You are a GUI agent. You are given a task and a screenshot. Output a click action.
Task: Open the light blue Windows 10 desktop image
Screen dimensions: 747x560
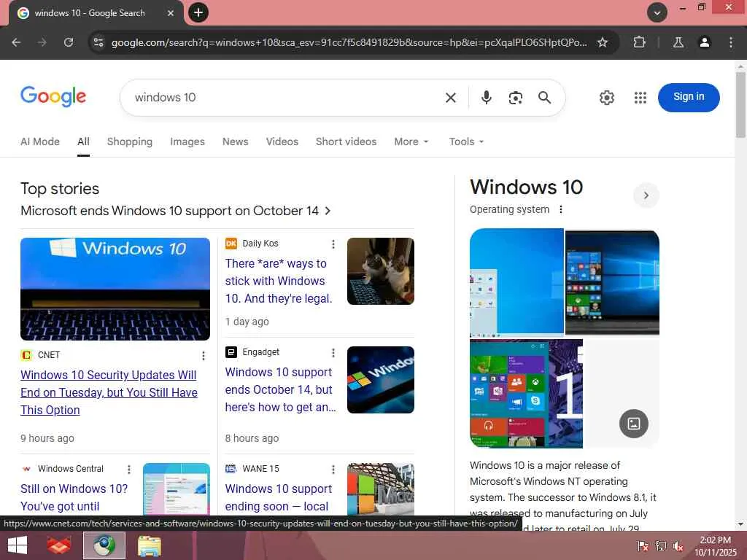click(x=516, y=283)
